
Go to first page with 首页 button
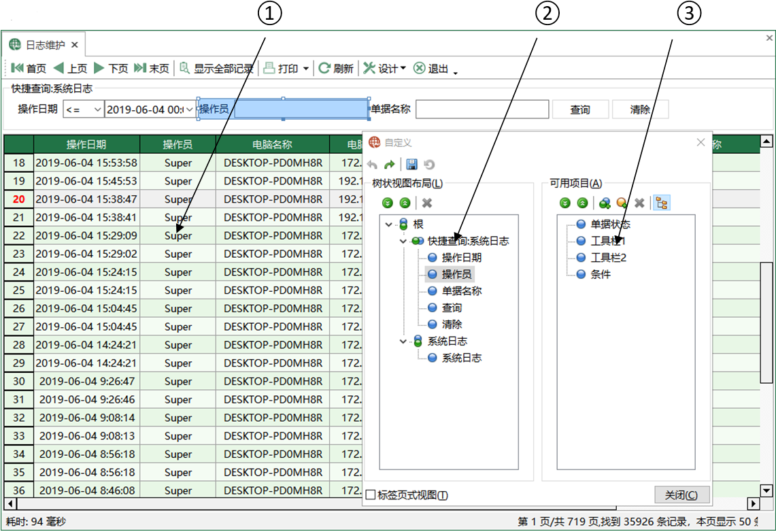28,68
